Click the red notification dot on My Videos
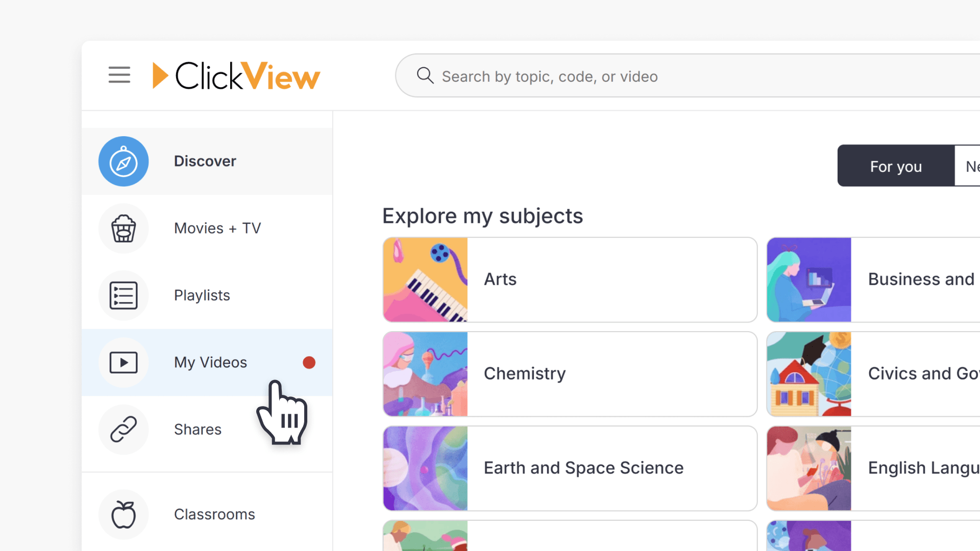Image resolution: width=980 pixels, height=551 pixels. point(309,362)
